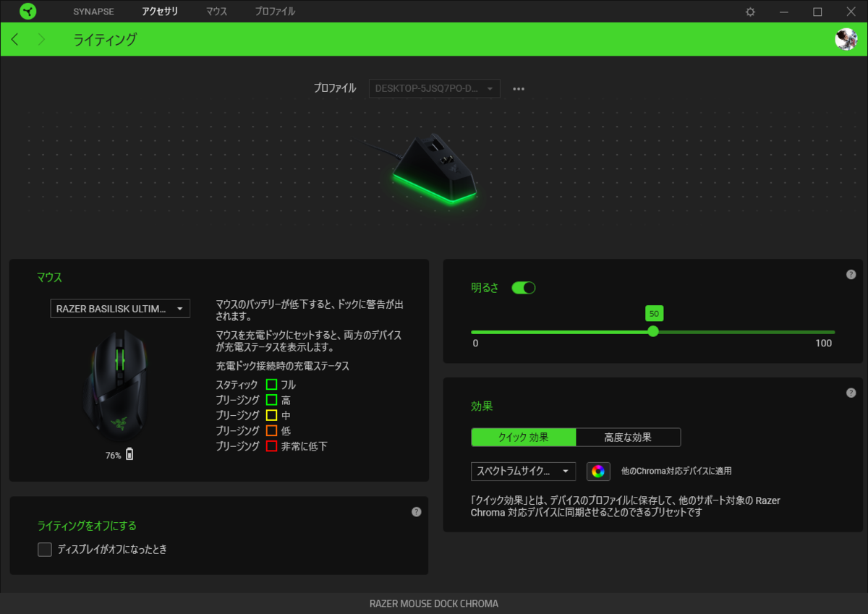The image size is (868, 614).
Task: Go forward with the right arrow
Action: (x=41, y=40)
